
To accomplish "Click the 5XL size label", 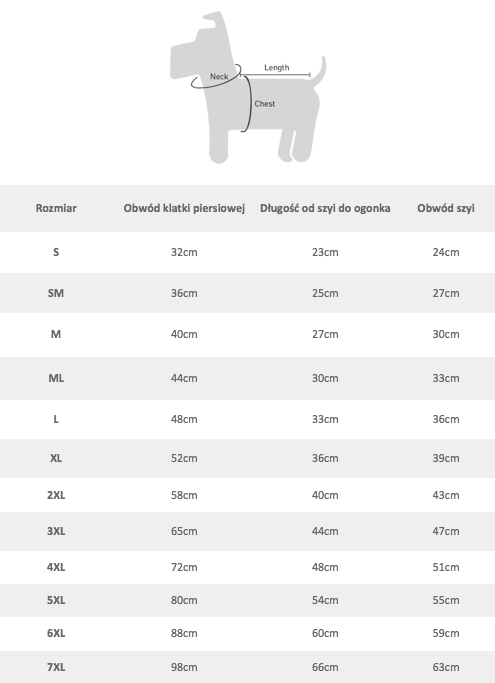I will pos(56,600).
